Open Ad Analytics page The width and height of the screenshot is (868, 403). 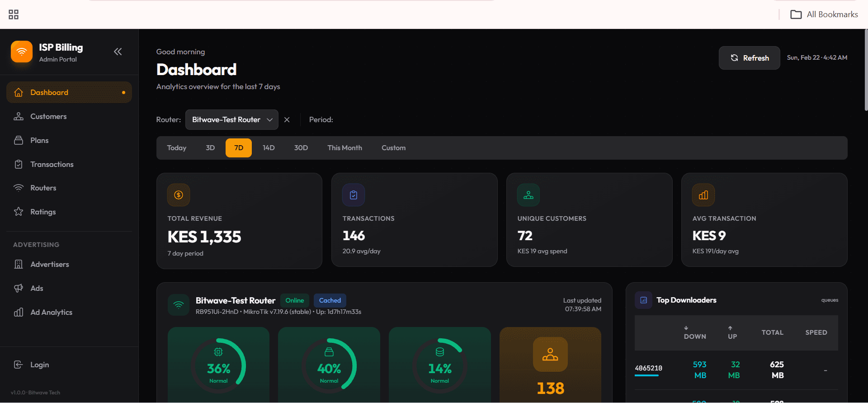[x=69, y=312]
